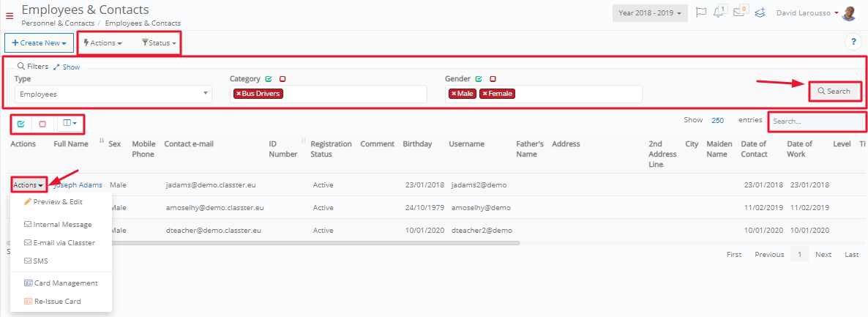Deselect all genders with red square icon
Viewport: 868px width, 317px height.
pos(493,78)
